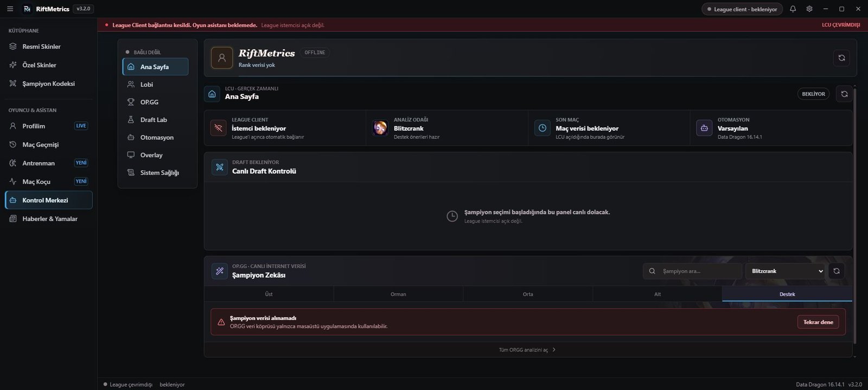Click the clock icon on Son Maç card

(x=542, y=128)
